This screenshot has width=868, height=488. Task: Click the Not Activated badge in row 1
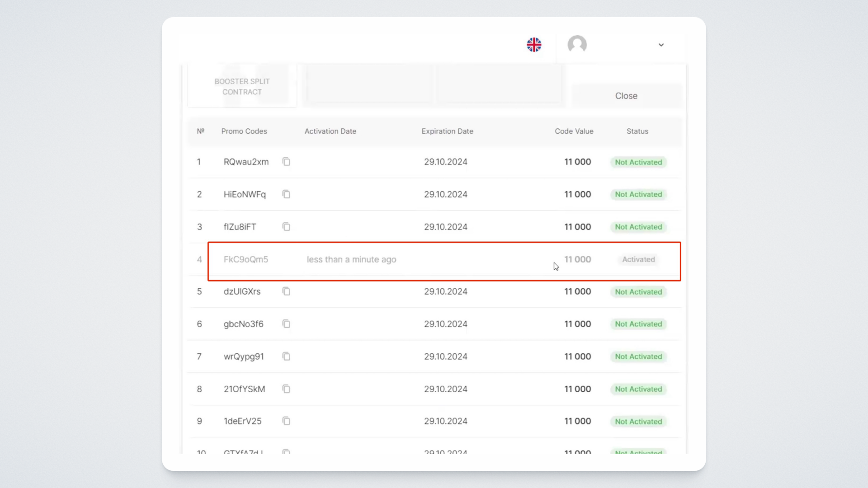pos(638,162)
